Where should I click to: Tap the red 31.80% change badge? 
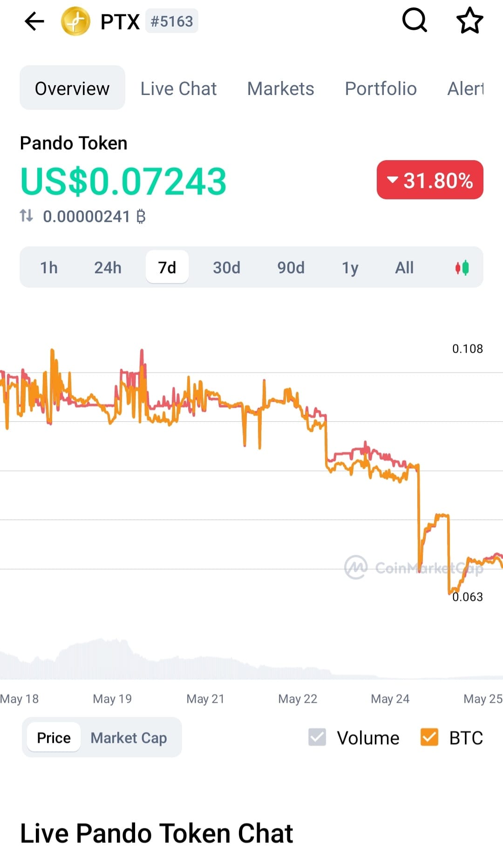[430, 180]
